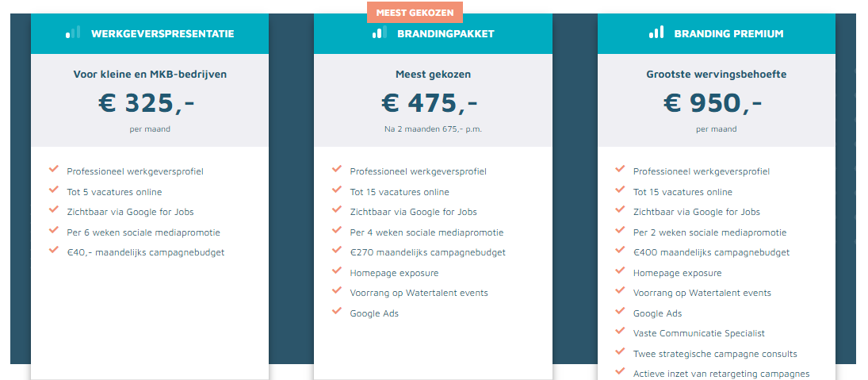Select the € 950,- price
The height and width of the screenshot is (380, 868).
(x=713, y=103)
